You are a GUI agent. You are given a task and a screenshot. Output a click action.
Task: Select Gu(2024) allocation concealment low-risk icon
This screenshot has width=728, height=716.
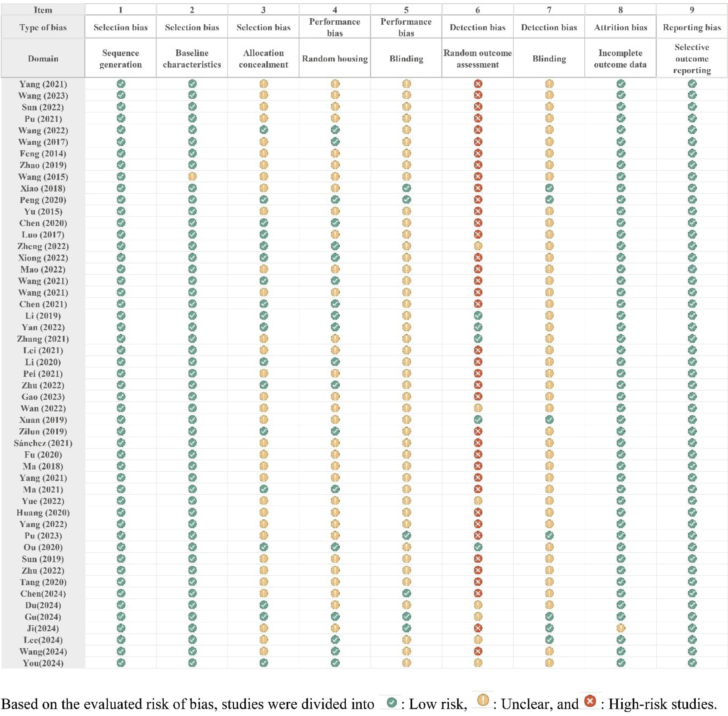264,616
